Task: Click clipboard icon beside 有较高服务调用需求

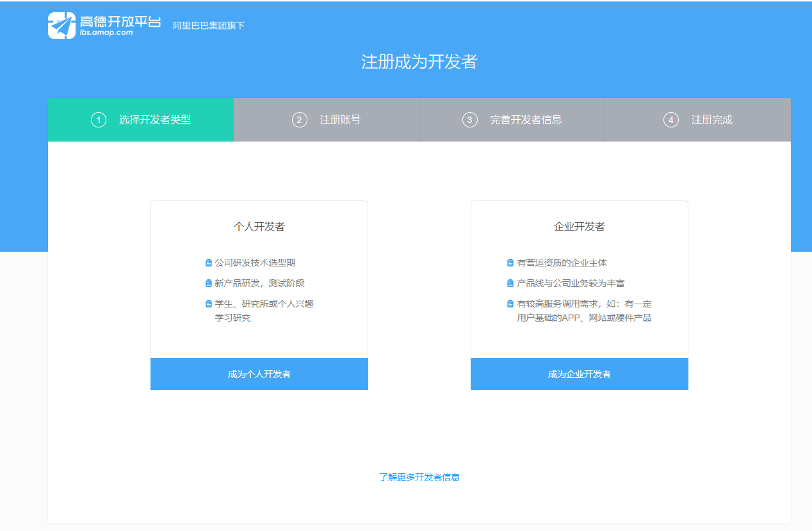Action: (510, 304)
